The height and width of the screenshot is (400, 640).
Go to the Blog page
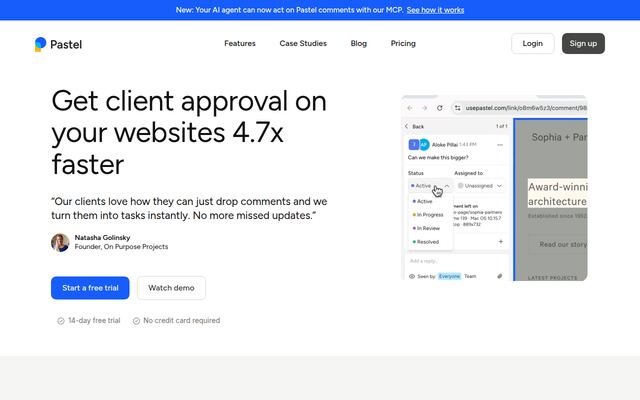[358, 43]
